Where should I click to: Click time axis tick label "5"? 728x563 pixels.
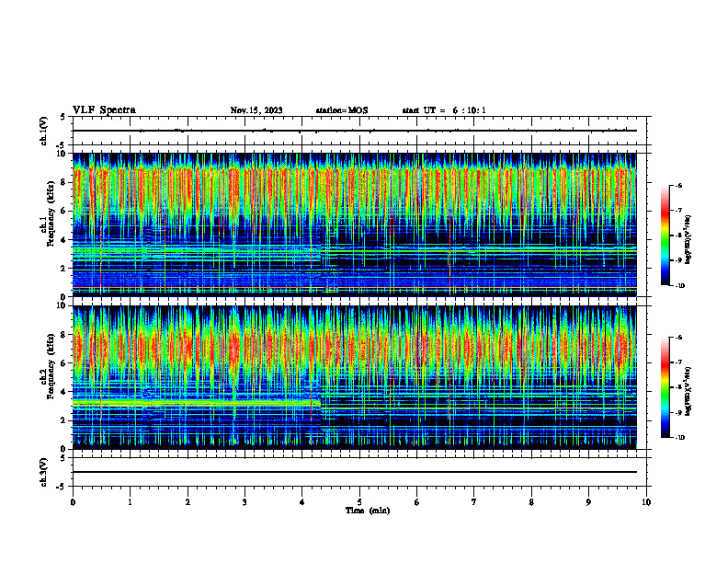click(359, 502)
